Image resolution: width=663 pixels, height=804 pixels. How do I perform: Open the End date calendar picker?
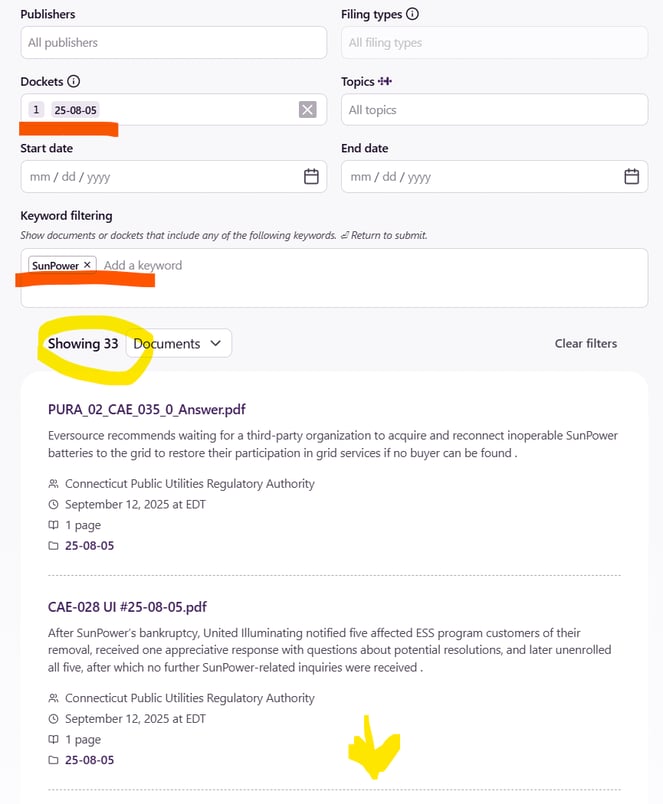coord(631,176)
